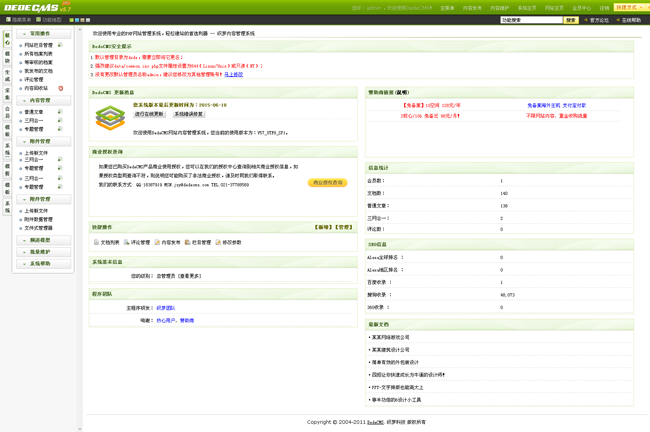Select the yellow skin color swatch
Image resolution: width=650 pixels, height=432 pixels.
(x=82, y=19)
